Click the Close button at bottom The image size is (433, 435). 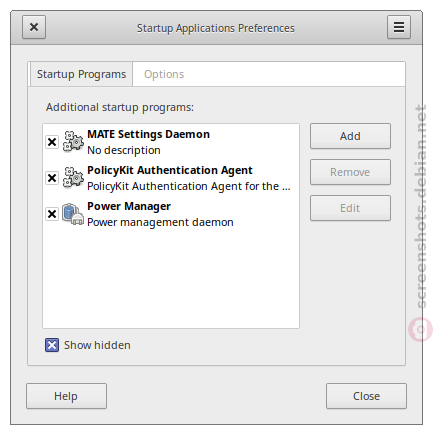pos(366,396)
